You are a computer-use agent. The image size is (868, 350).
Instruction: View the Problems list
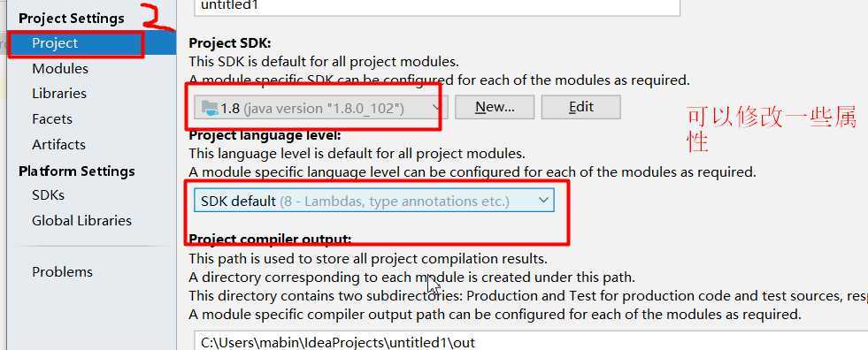pyautogui.click(x=62, y=272)
